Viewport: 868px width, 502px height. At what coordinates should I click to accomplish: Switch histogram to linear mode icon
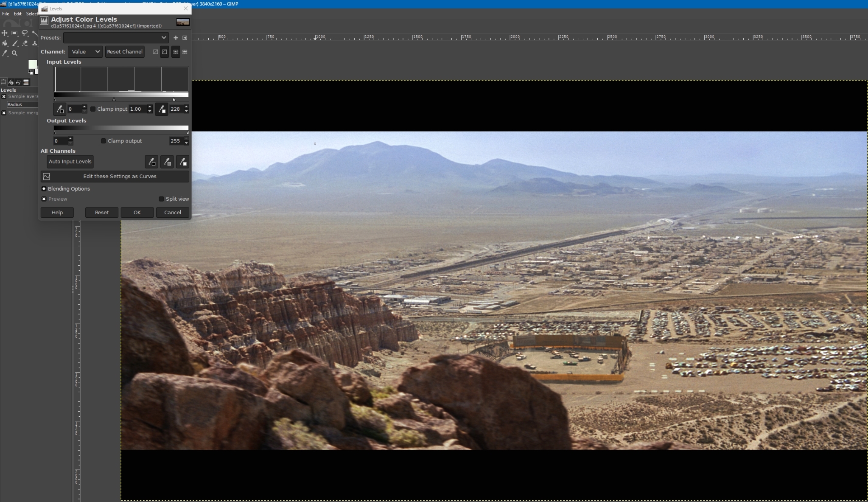(x=155, y=52)
